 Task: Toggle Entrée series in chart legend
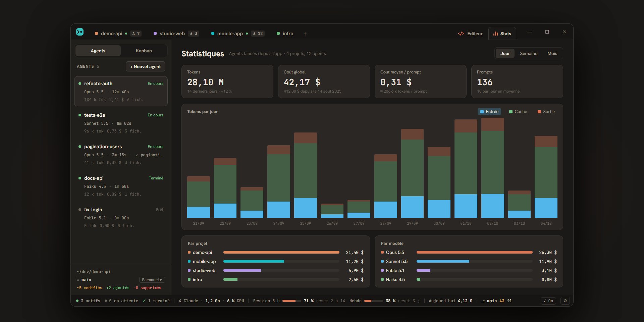(489, 112)
